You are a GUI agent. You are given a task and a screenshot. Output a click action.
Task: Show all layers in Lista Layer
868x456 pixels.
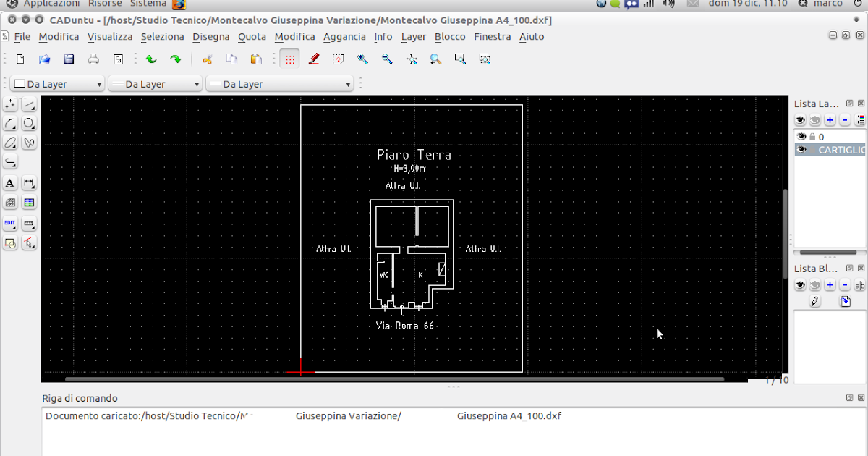click(800, 120)
